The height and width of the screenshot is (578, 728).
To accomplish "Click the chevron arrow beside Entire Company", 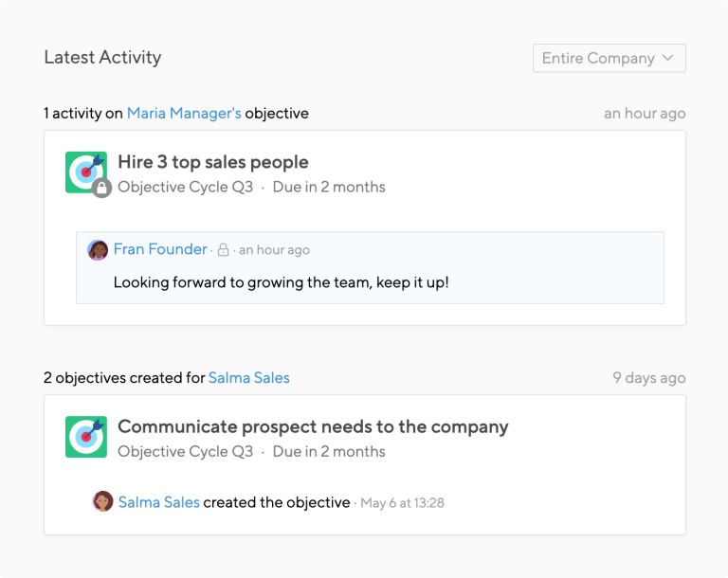I will tap(667, 58).
